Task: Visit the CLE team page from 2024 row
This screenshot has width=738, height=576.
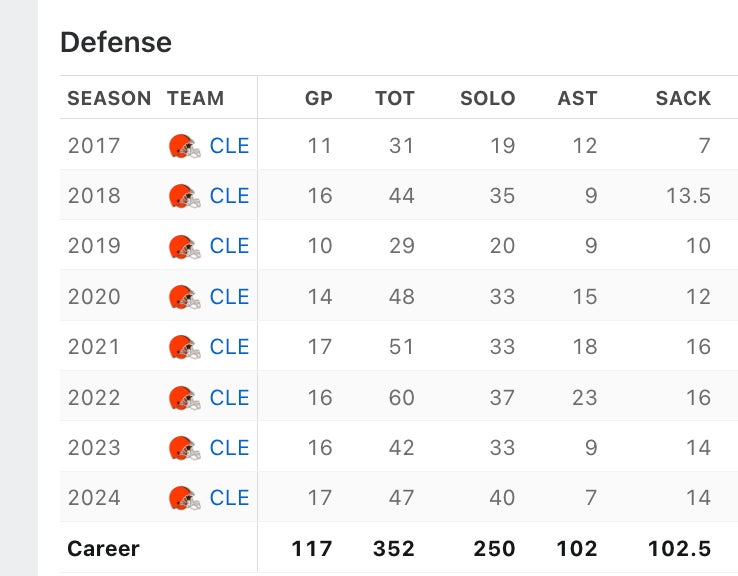Action: coord(229,498)
